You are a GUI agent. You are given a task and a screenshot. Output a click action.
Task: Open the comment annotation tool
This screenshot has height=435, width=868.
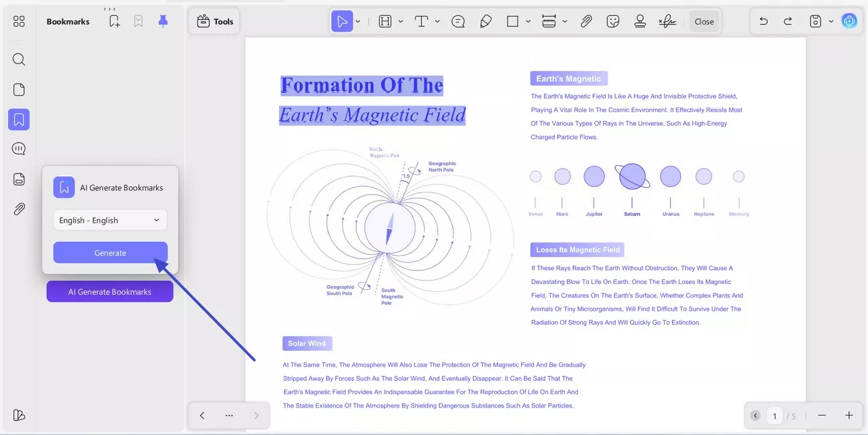click(x=458, y=21)
